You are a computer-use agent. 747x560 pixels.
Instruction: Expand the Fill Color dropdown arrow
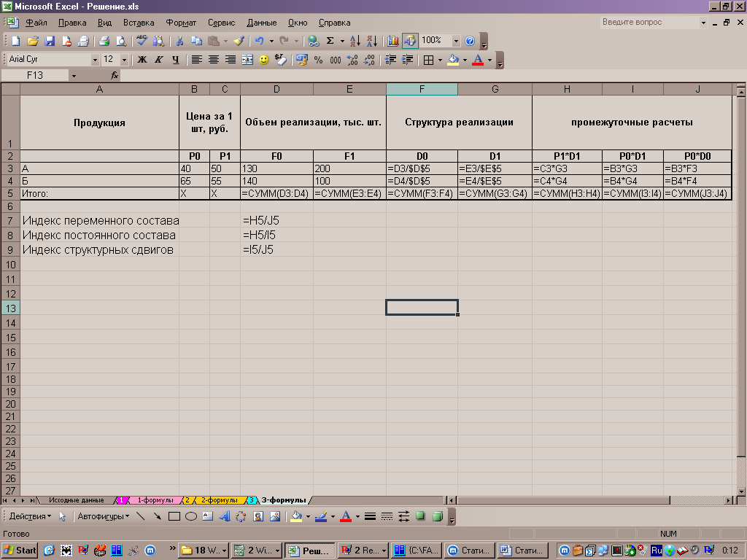coord(465,60)
